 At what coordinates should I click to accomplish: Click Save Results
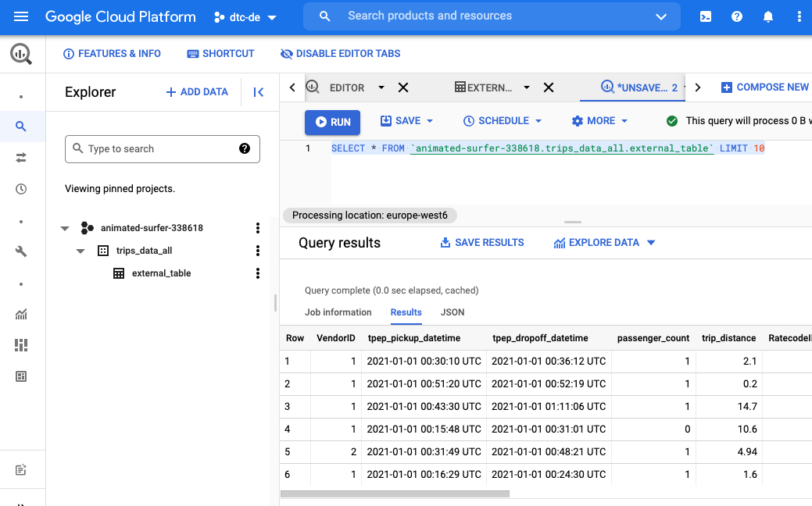pyautogui.click(x=482, y=243)
